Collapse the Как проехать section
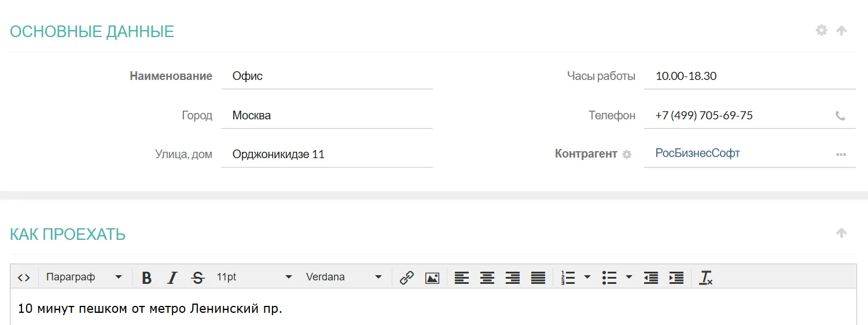Screen dimensions: 868x325 click(x=841, y=233)
